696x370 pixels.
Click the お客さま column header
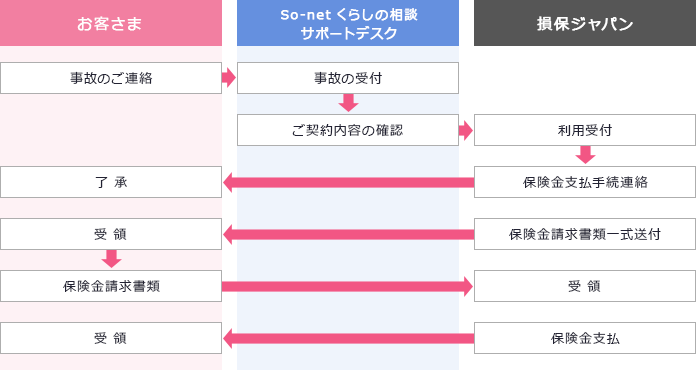coord(111,23)
